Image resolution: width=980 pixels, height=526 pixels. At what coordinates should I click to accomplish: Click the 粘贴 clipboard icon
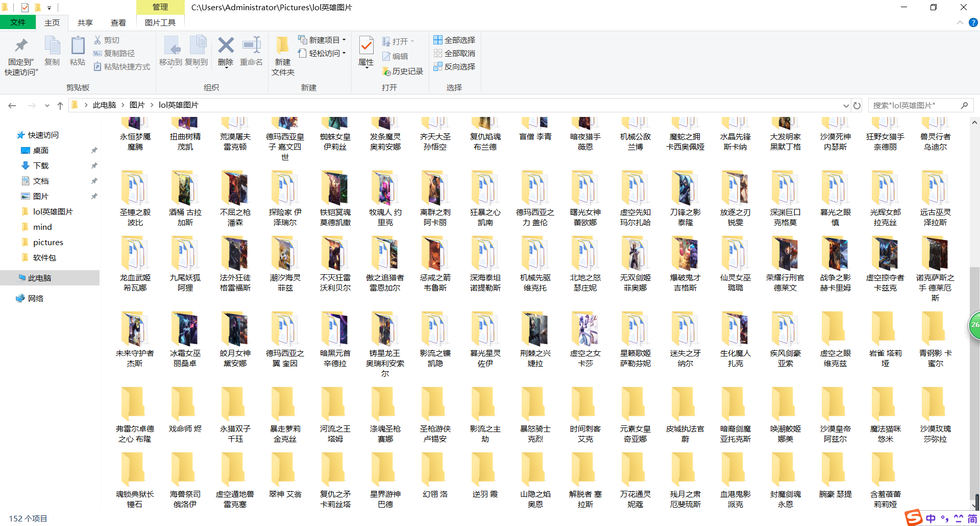[78, 46]
